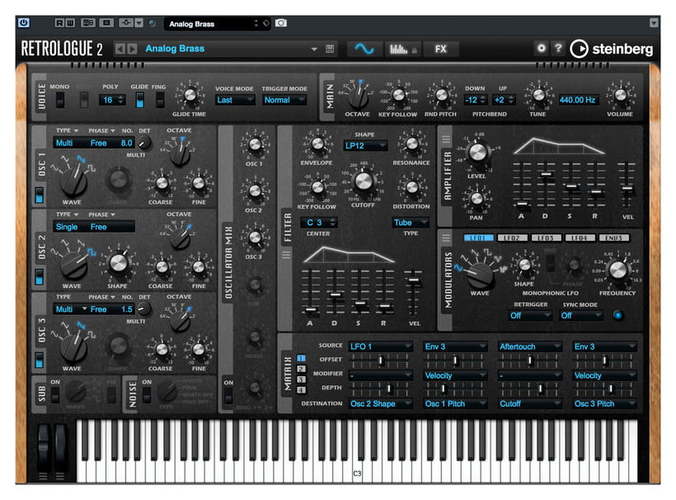The height and width of the screenshot is (500, 676).
Task: Open the preset browser grid icon
Action: click(330, 49)
